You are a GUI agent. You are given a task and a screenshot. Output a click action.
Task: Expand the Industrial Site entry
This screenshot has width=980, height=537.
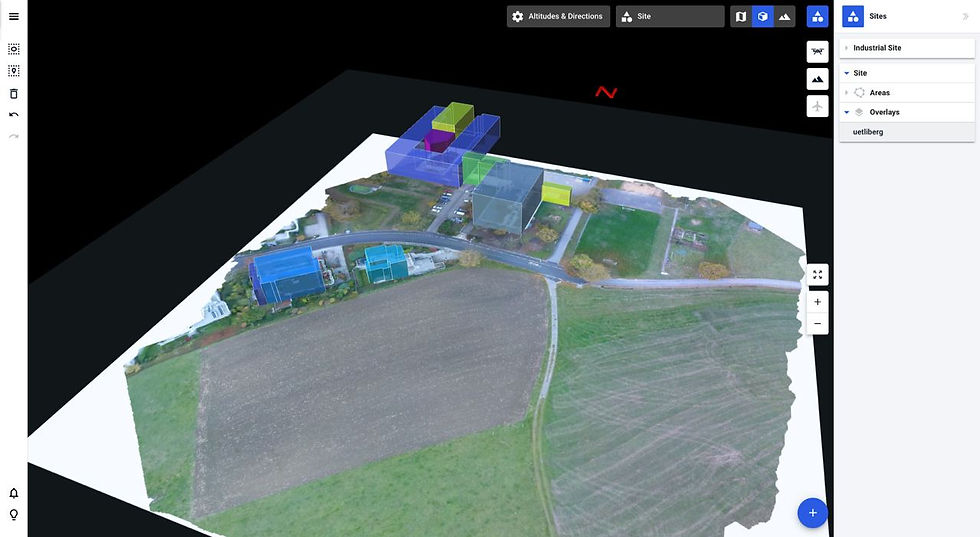(x=846, y=48)
